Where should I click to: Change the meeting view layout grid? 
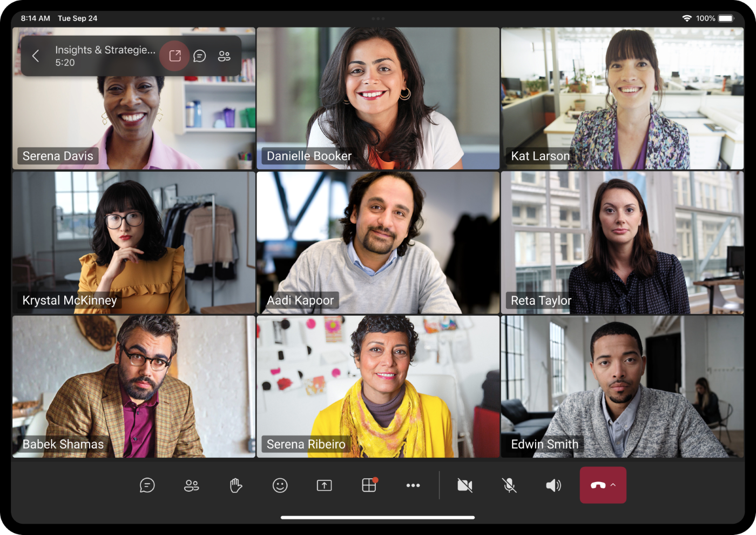tap(369, 485)
